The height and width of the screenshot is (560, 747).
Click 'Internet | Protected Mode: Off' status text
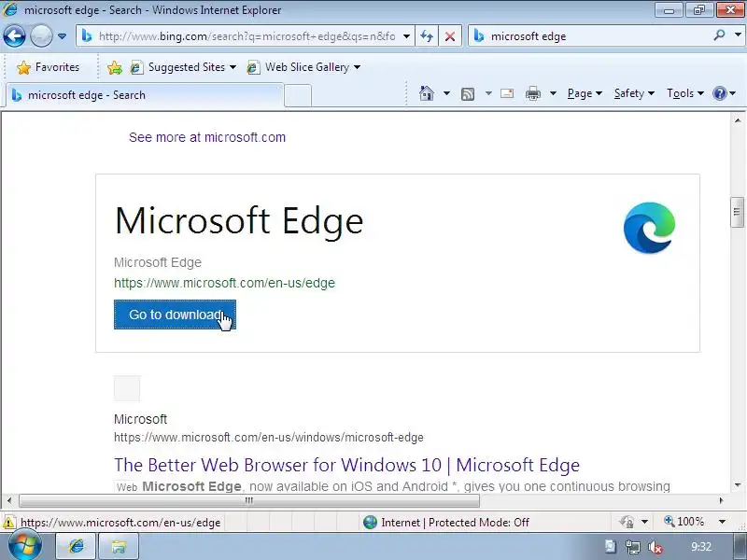[455, 523]
